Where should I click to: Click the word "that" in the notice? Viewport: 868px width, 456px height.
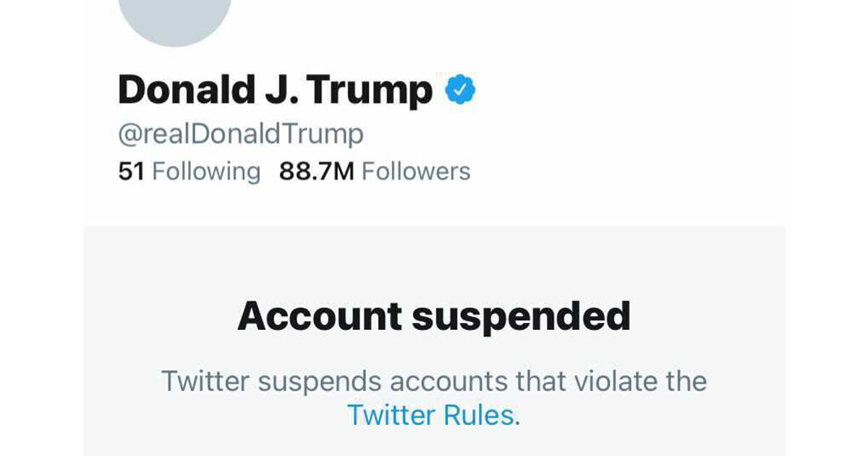pyautogui.click(x=538, y=381)
